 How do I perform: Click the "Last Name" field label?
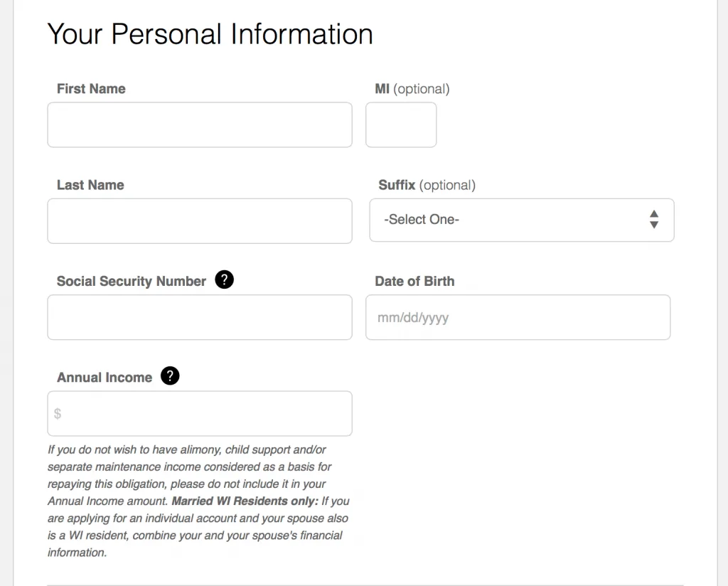[90, 185]
